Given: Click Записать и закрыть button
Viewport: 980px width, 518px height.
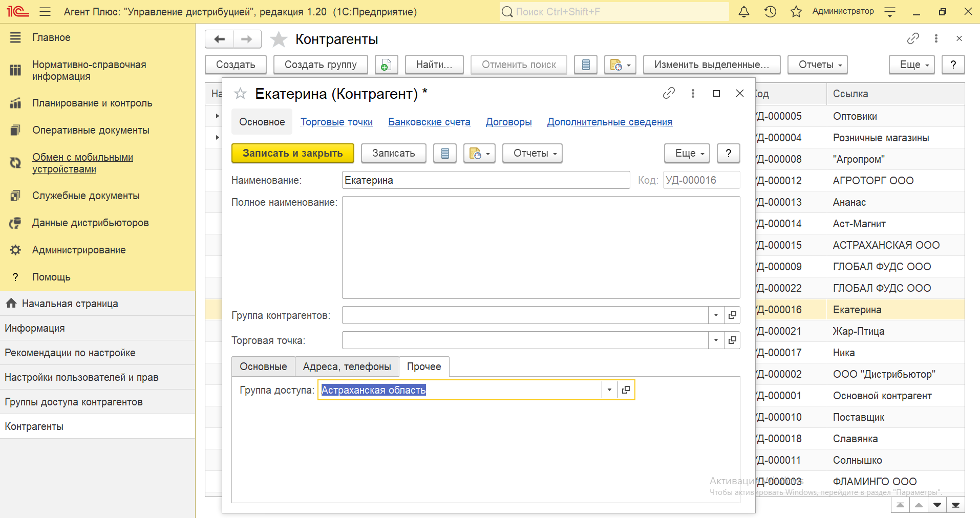Looking at the screenshot, I should tap(292, 154).
